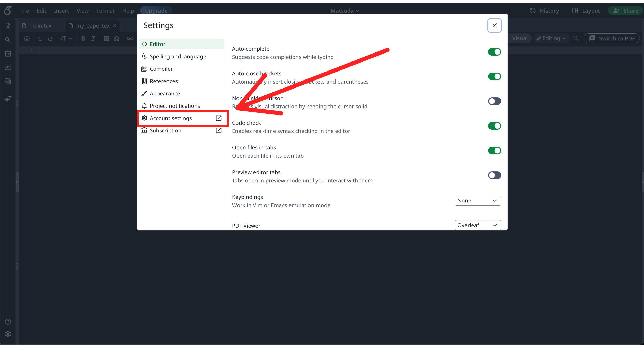Open the Project notifications section
Image resolution: width=644 pixels, height=345 pixels.
[181, 106]
